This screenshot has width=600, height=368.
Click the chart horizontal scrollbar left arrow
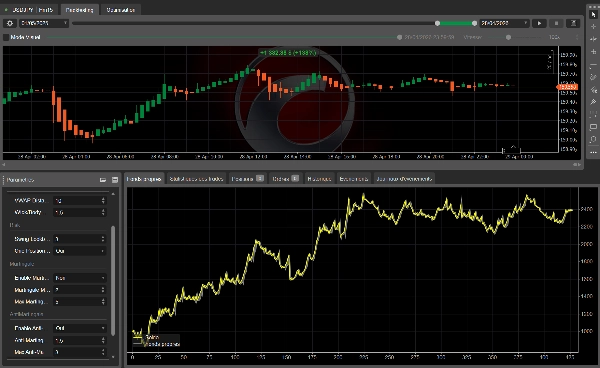pos(3,164)
